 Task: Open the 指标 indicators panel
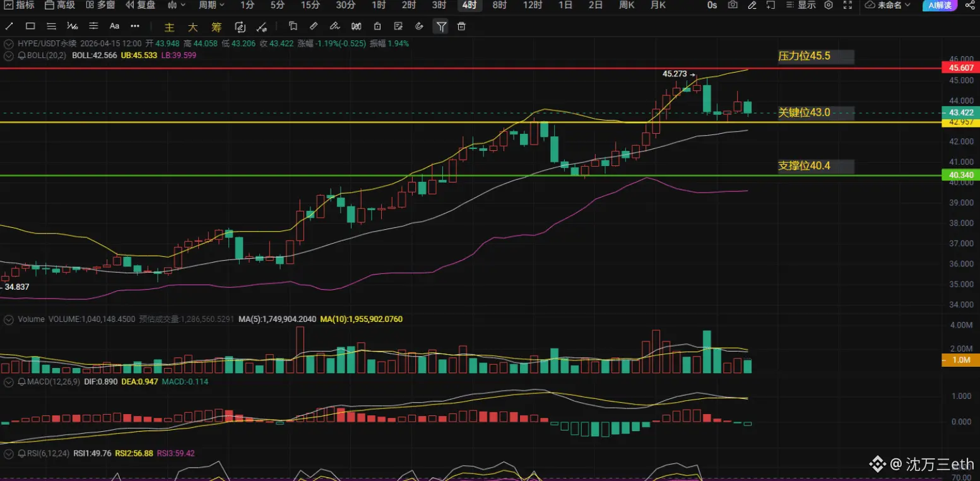[x=19, y=5]
